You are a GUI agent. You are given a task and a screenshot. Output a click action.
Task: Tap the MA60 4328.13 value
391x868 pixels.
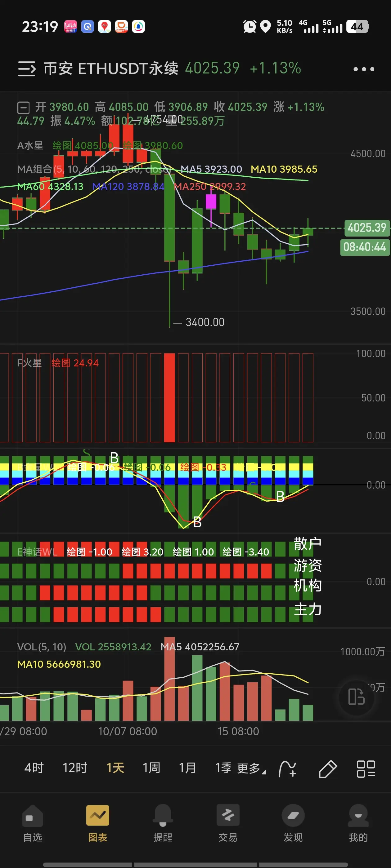[50, 186]
